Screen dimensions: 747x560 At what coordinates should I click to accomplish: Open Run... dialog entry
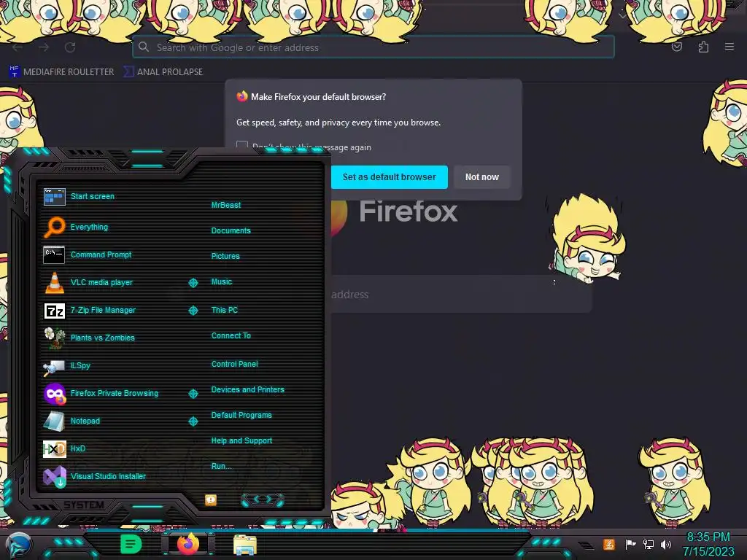222,466
